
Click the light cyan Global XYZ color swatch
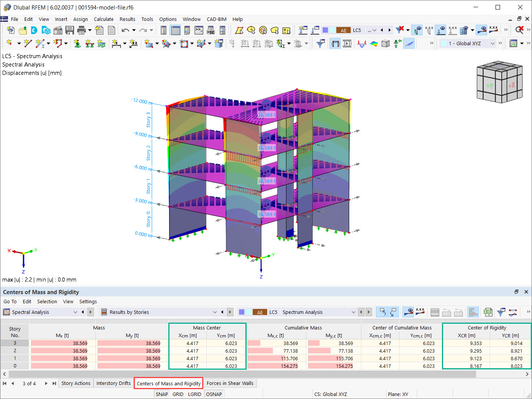tap(443, 43)
